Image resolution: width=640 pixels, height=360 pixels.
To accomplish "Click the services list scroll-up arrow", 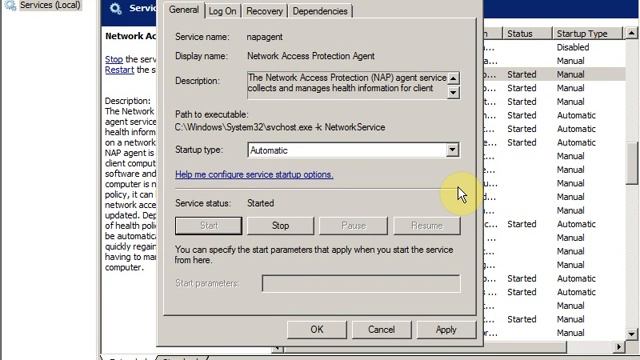I will tap(631, 33).
